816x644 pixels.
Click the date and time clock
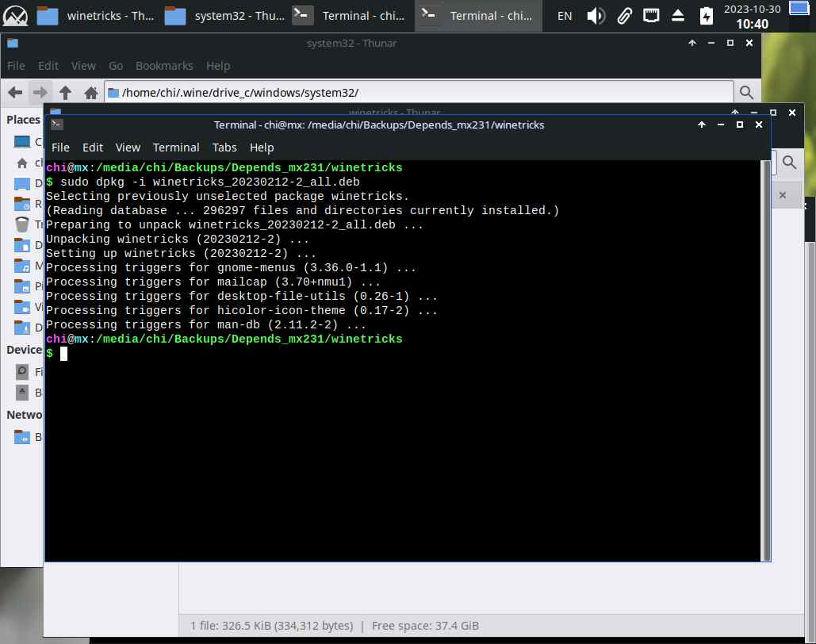(752, 16)
